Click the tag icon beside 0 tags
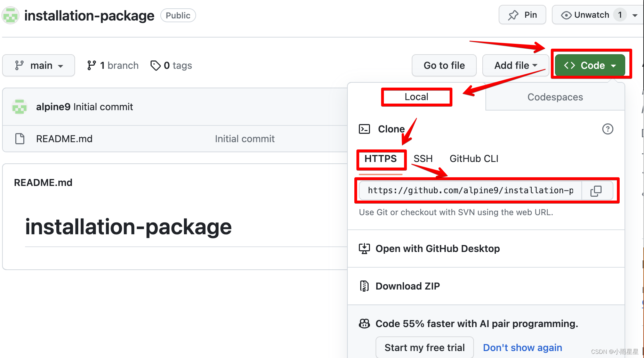644x358 pixels. point(155,65)
